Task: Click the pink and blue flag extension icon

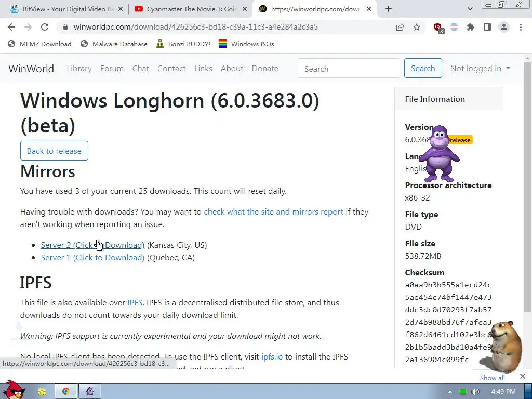Action: point(454,27)
